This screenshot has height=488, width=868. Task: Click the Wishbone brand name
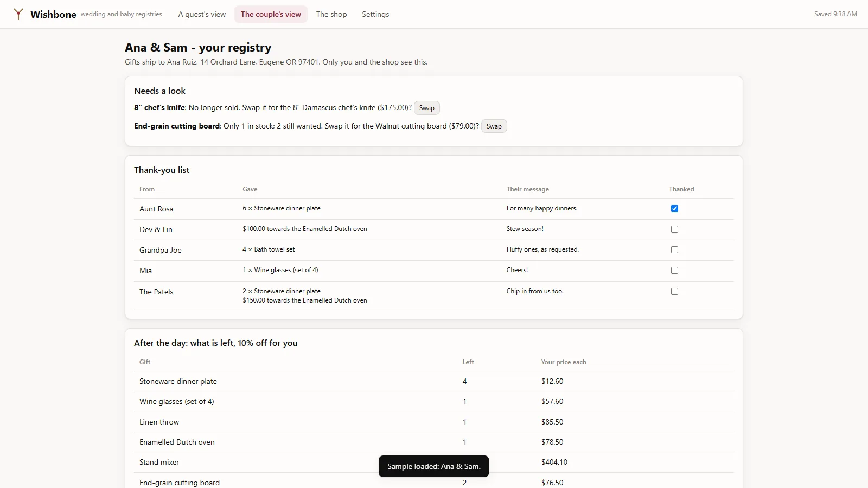point(53,14)
